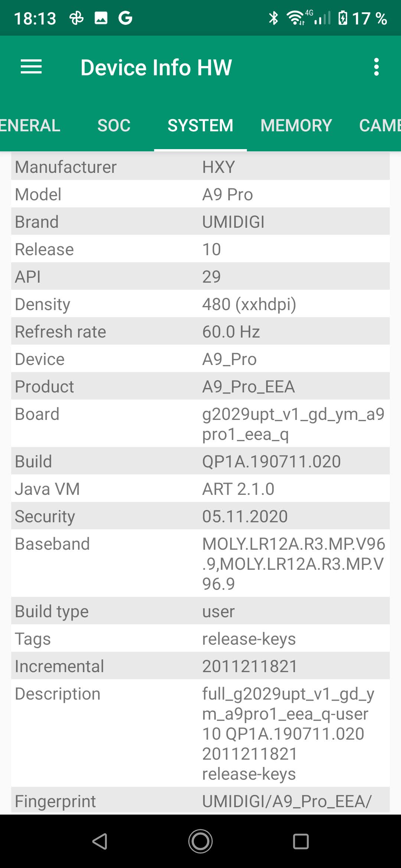This screenshot has width=401, height=868.
Task: Open the three-dot overflow menu
Action: (376, 67)
